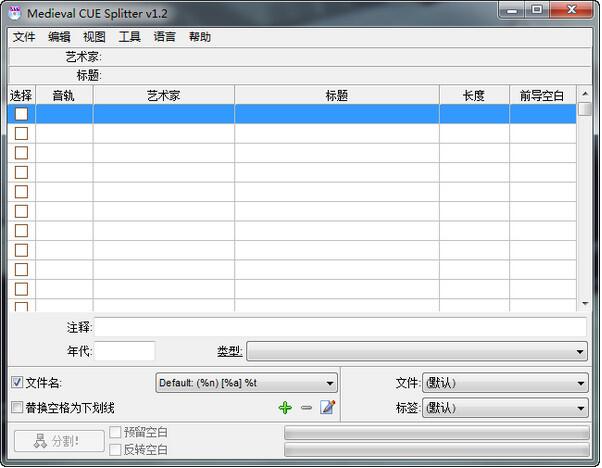This screenshot has height=468, width=602.
Task: Click the scrollbar up arrow
Action: 585,93
